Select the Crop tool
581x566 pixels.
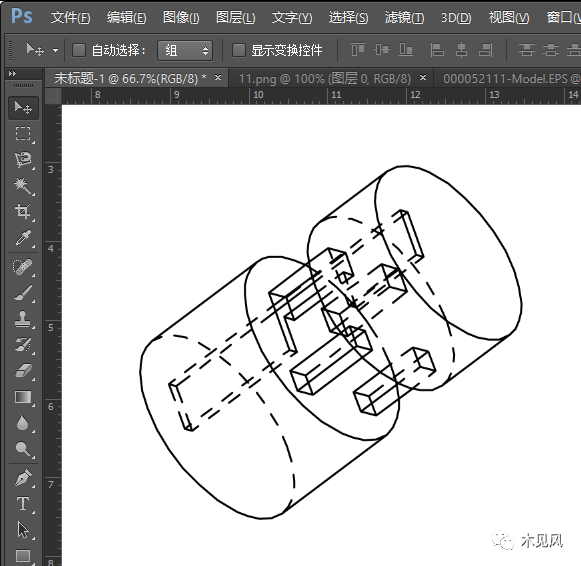23,212
